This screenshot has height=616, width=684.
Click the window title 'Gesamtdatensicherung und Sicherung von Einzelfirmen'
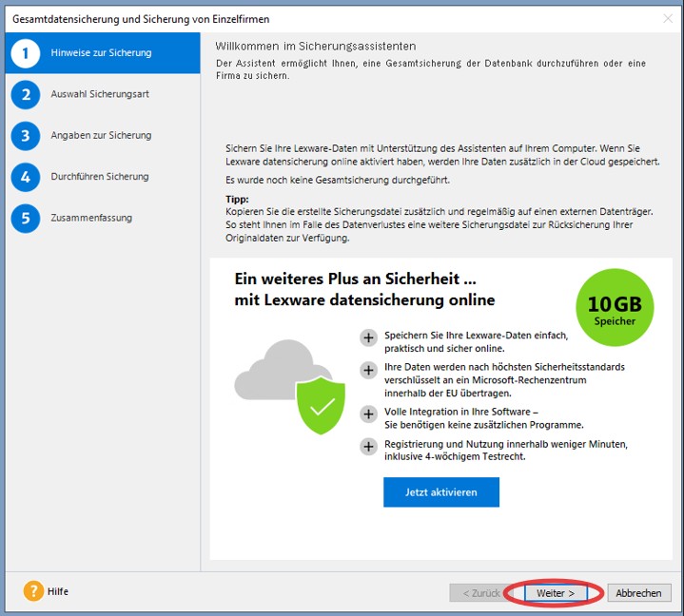141,19
